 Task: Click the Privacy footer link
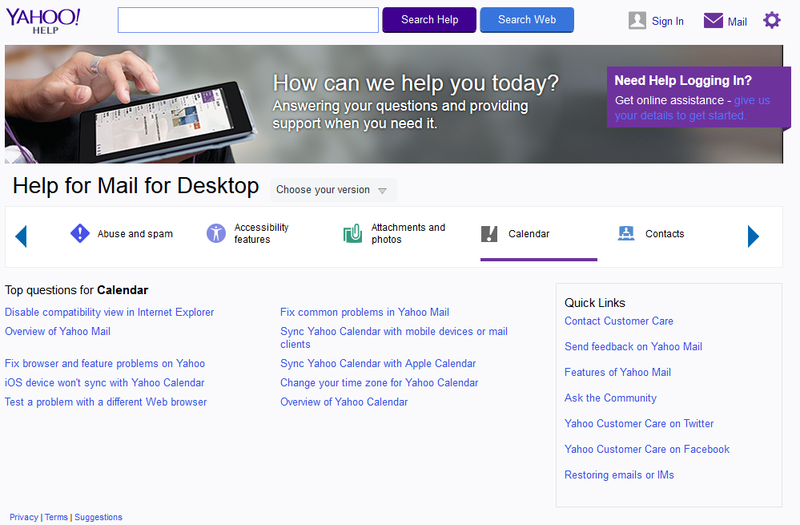click(x=24, y=517)
